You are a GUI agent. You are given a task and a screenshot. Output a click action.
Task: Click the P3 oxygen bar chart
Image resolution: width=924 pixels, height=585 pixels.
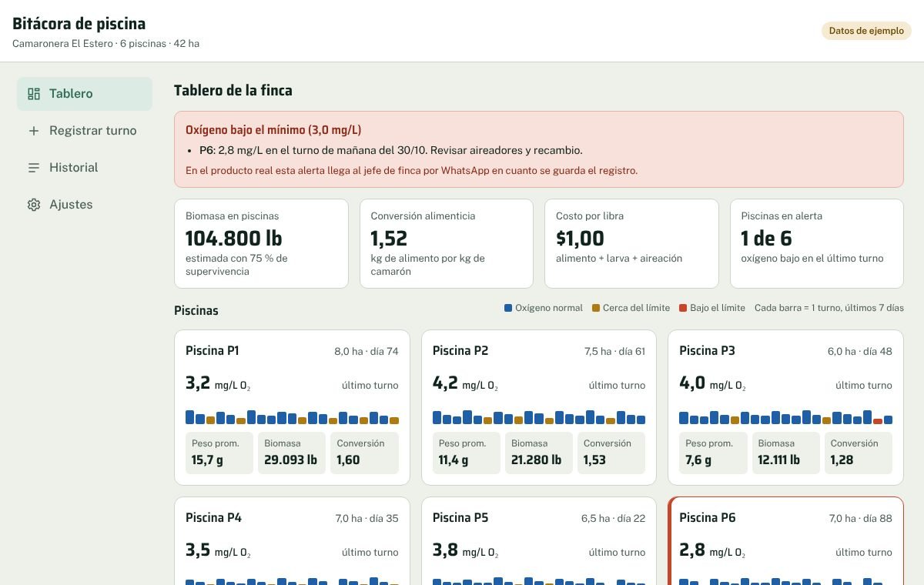pos(785,417)
